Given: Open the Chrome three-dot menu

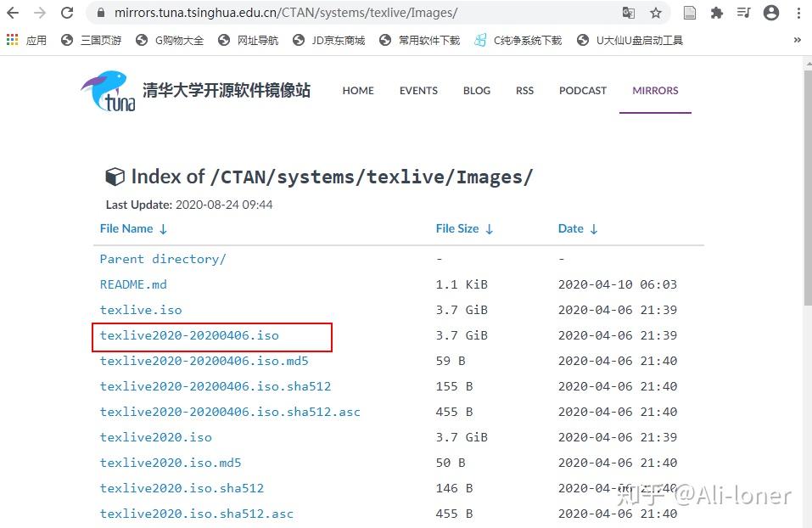Looking at the screenshot, I should pyautogui.click(x=798, y=14).
